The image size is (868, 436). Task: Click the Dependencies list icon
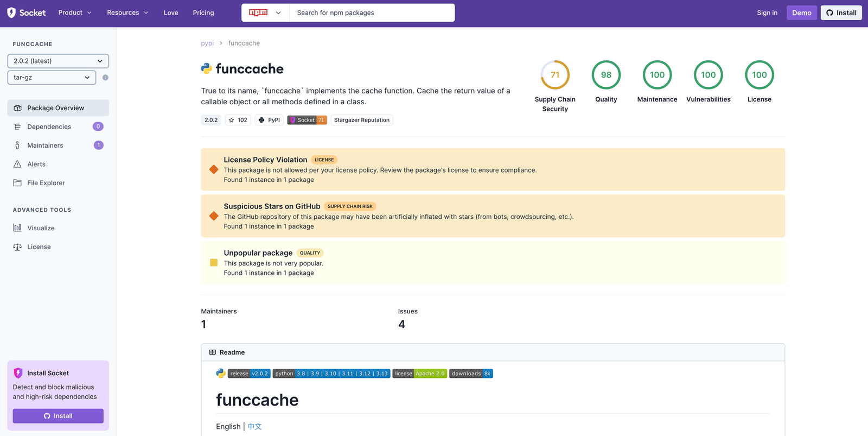point(17,127)
